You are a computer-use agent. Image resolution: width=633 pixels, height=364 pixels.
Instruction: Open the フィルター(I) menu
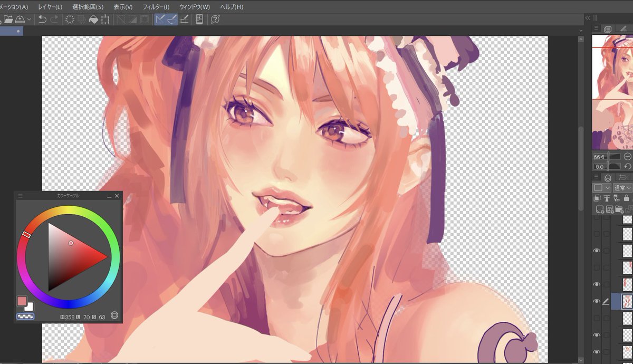coord(156,7)
